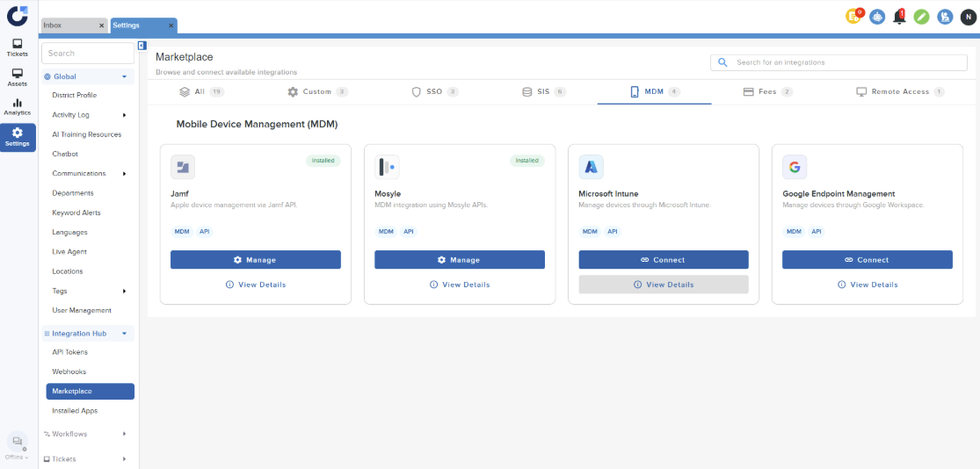Click the yellow pending tasks icon

click(853, 16)
